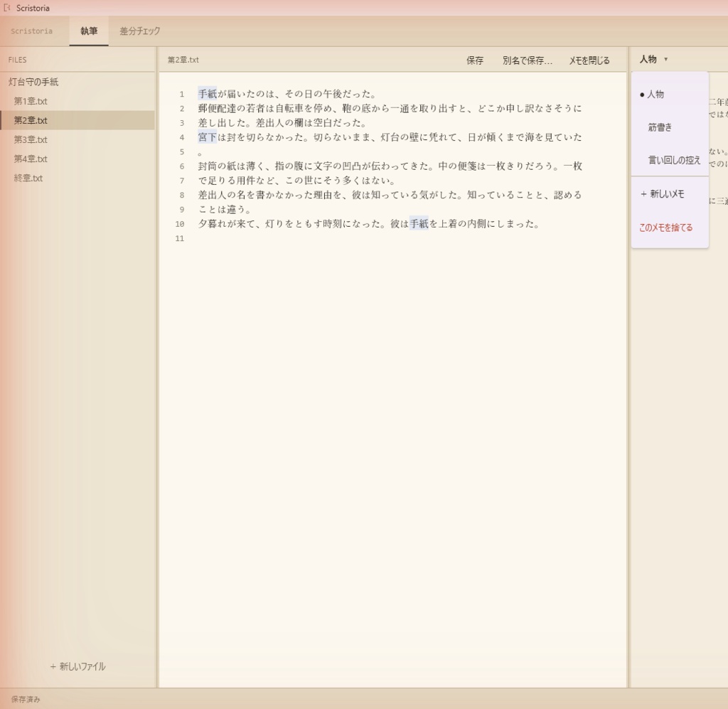The width and height of the screenshot is (728, 709).
Task: Click line number 8 in the gutter
Action: click(x=181, y=195)
